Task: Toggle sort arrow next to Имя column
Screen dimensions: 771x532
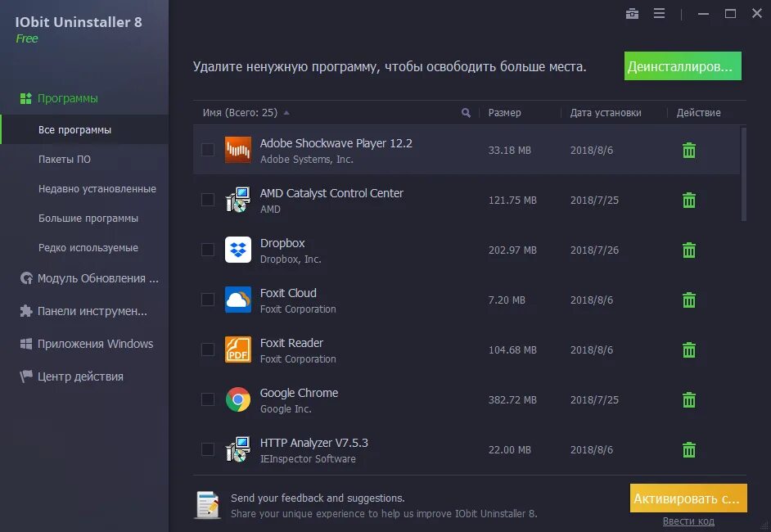Action: [x=286, y=113]
